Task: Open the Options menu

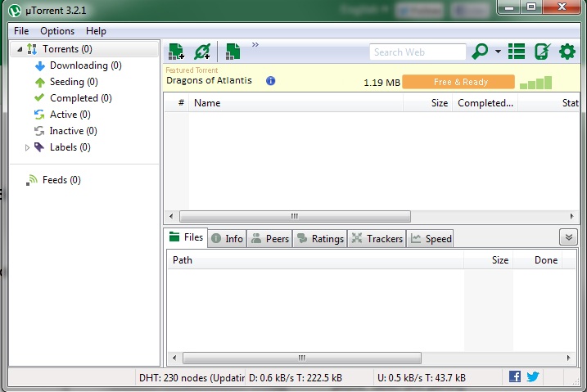Action: (57, 30)
